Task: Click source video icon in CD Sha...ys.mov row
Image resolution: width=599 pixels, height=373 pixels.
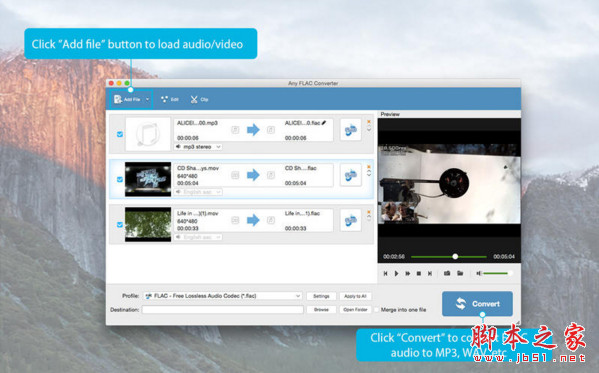Action: tap(235, 175)
